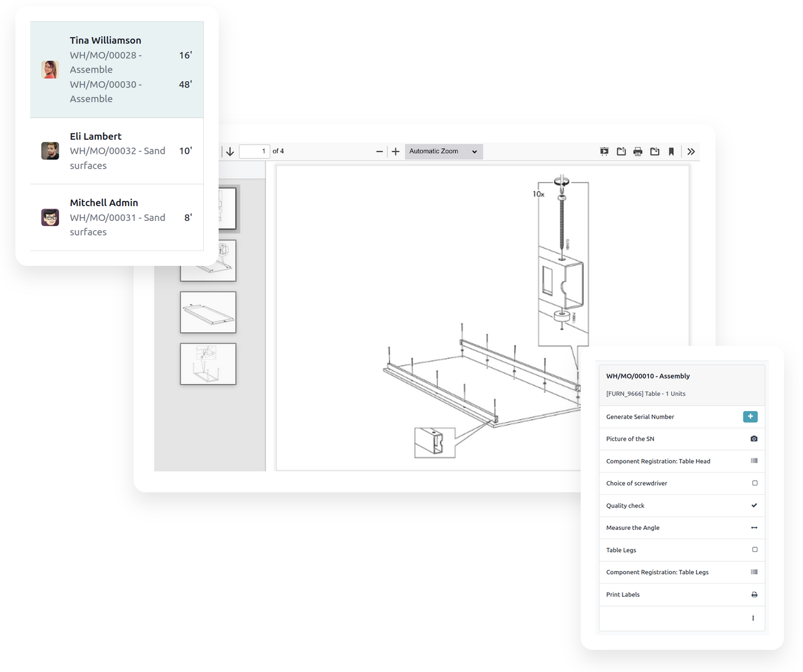Open the three-dot menu in work order panel
Screen dimensions: 803x672
753,618
